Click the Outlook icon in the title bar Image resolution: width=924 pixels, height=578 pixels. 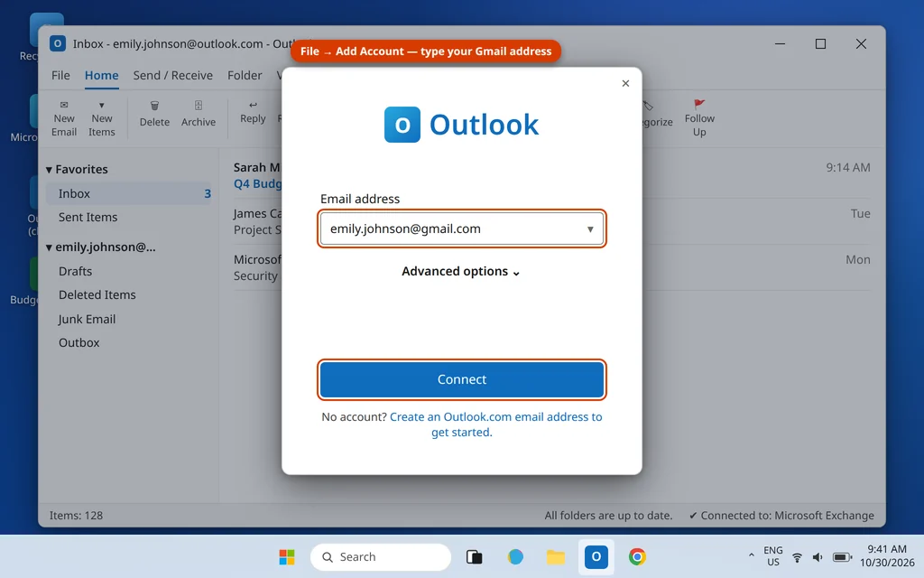pos(57,43)
